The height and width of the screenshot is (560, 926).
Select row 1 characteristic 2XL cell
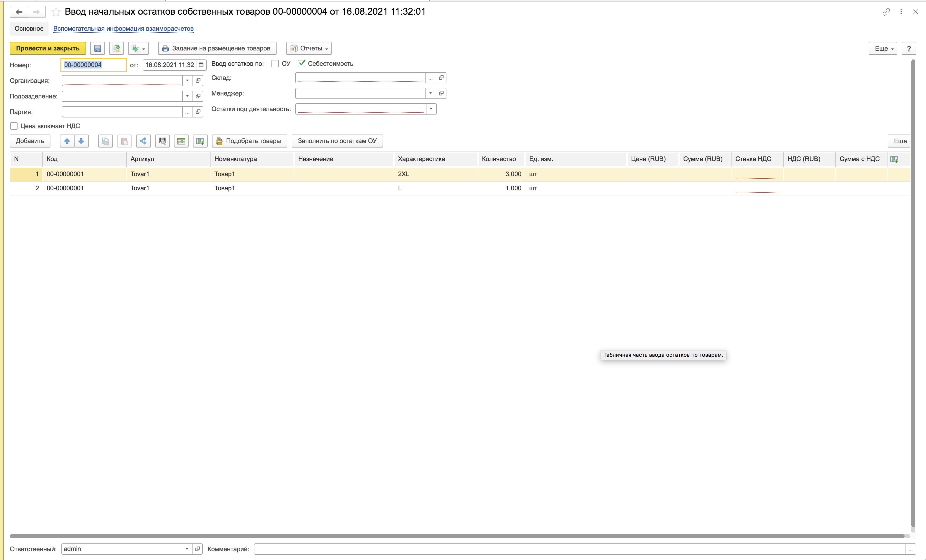point(436,174)
